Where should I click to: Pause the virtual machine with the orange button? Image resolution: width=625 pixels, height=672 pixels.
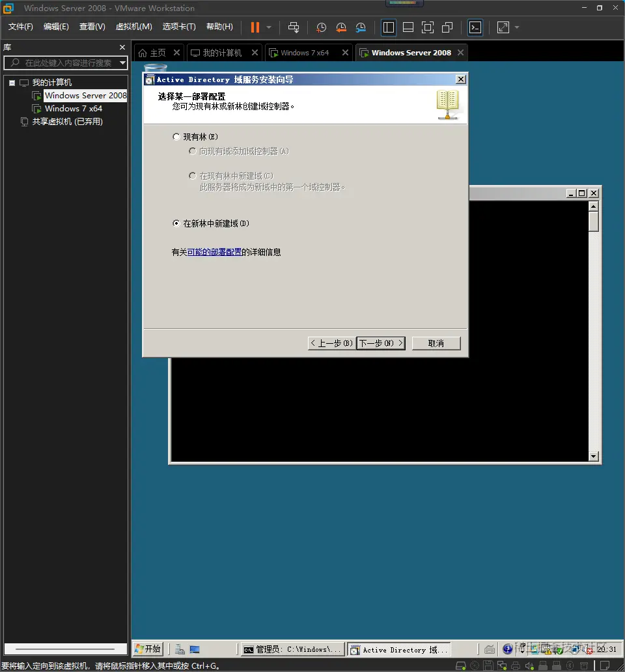click(x=255, y=27)
